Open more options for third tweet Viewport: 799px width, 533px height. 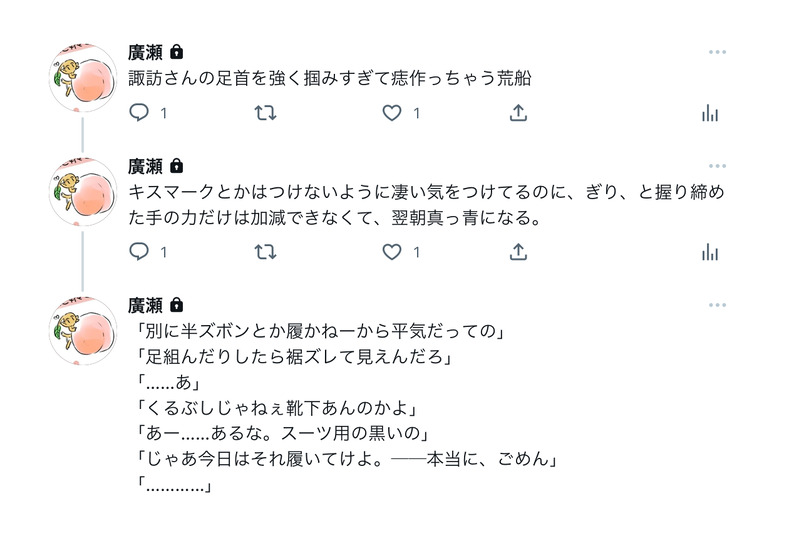(x=716, y=305)
